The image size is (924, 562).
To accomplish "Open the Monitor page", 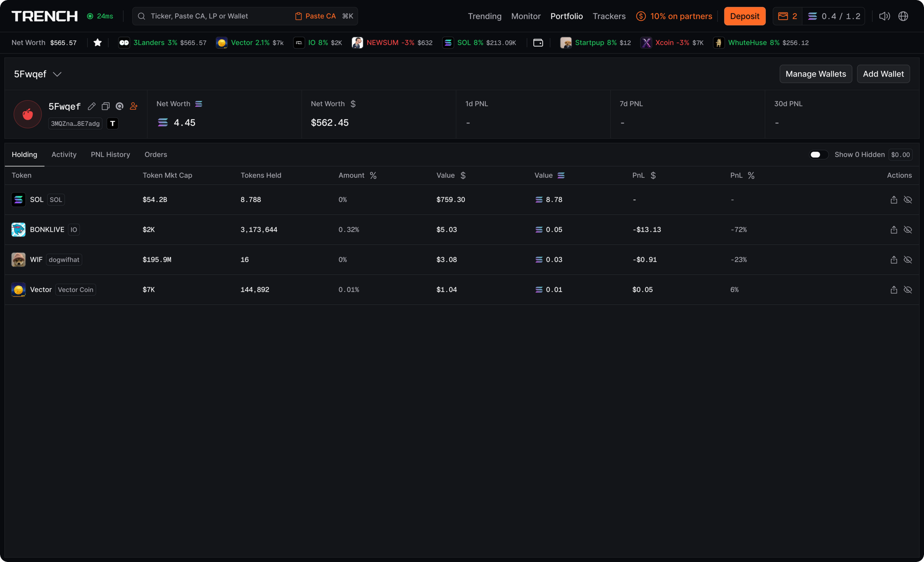I will click(526, 16).
